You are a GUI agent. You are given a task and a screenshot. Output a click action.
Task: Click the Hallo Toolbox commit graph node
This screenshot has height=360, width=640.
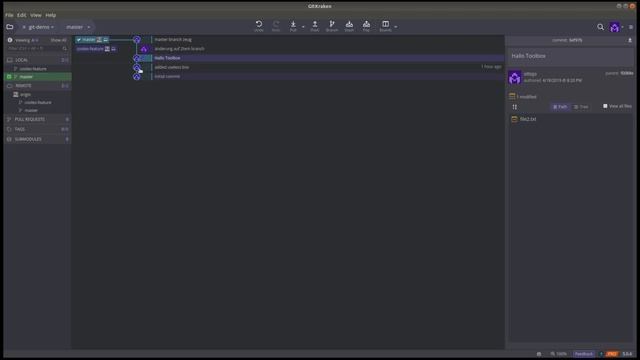click(x=137, y=58)
